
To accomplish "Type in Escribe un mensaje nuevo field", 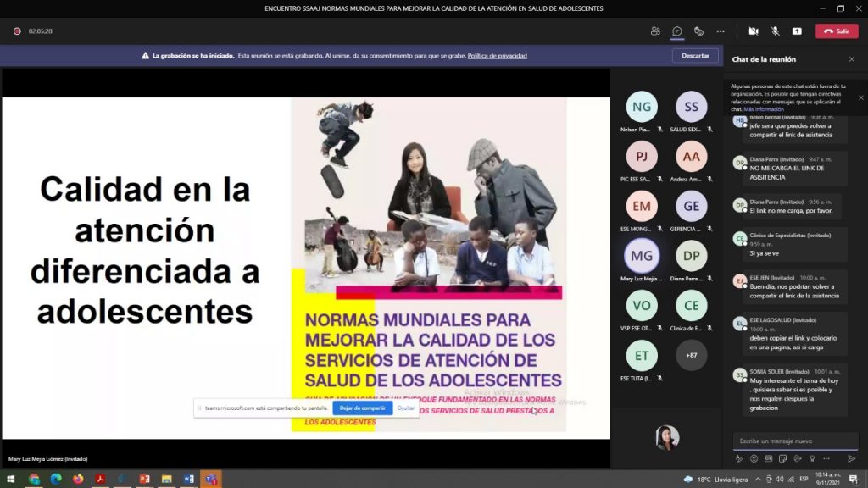I will coord(794,441).
